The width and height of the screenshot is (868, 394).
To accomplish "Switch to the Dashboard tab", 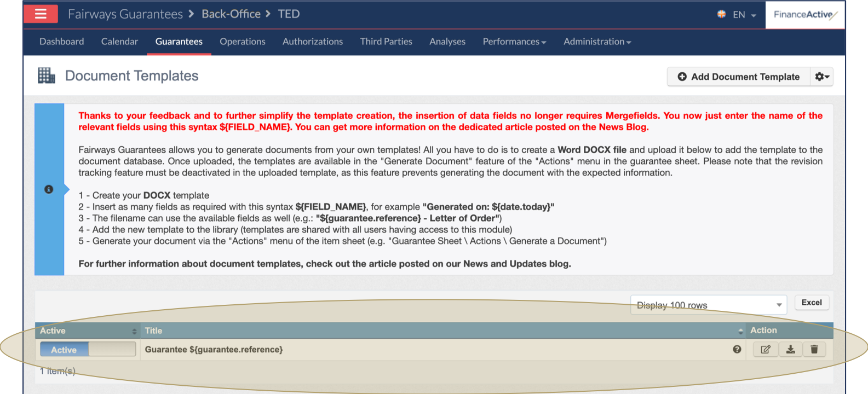I will pyautogui.click(x=62, y=42).
